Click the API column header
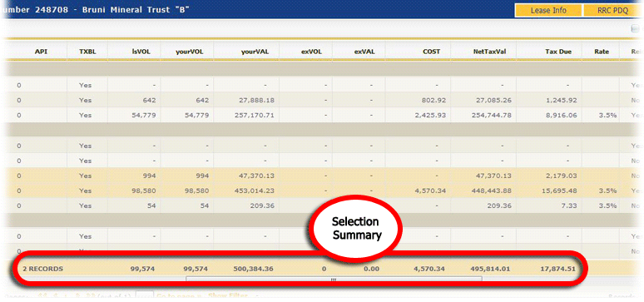 (41, 52)
